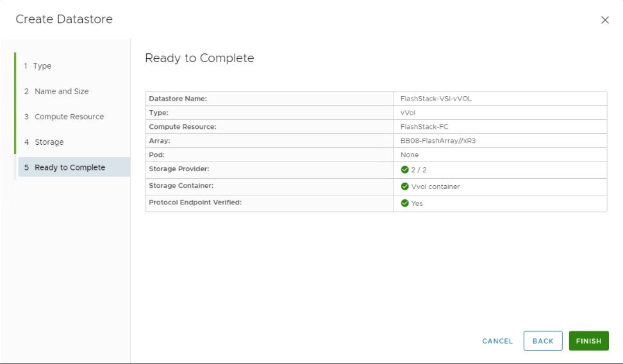The height and width of the screenshot is (364, 623).
Task: Click the Storage Container: label
Action: pos(181,186)
